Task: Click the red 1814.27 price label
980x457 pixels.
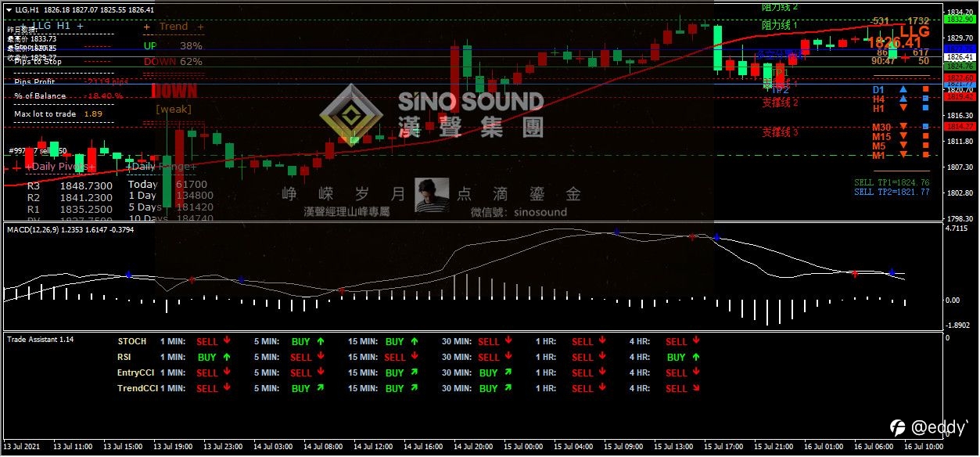Action: (958, 126)
